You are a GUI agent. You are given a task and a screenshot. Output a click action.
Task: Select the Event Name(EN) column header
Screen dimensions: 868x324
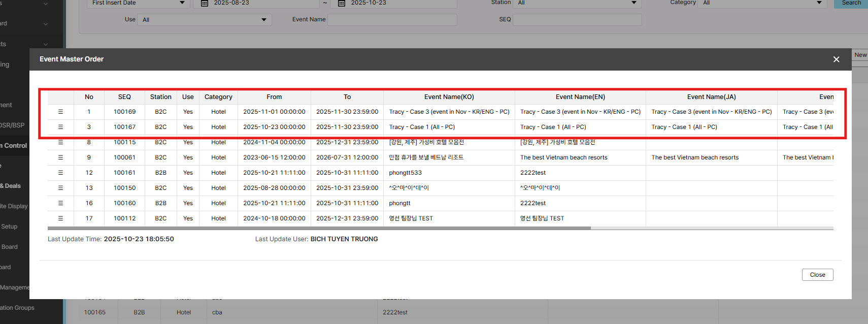tap(580, 97)
